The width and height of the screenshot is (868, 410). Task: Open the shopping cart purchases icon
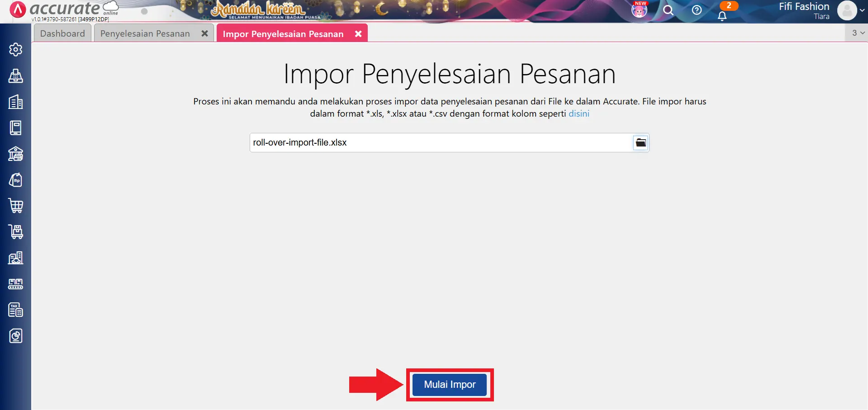pyautogui.click(x=16, y=206)
